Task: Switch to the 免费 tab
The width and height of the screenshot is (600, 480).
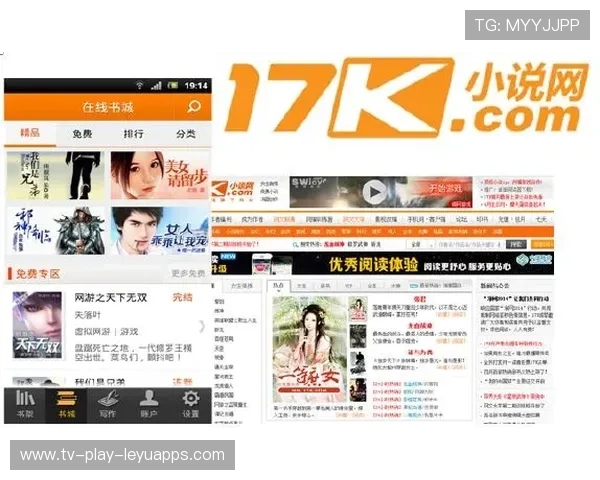Action: click(82, 134)
